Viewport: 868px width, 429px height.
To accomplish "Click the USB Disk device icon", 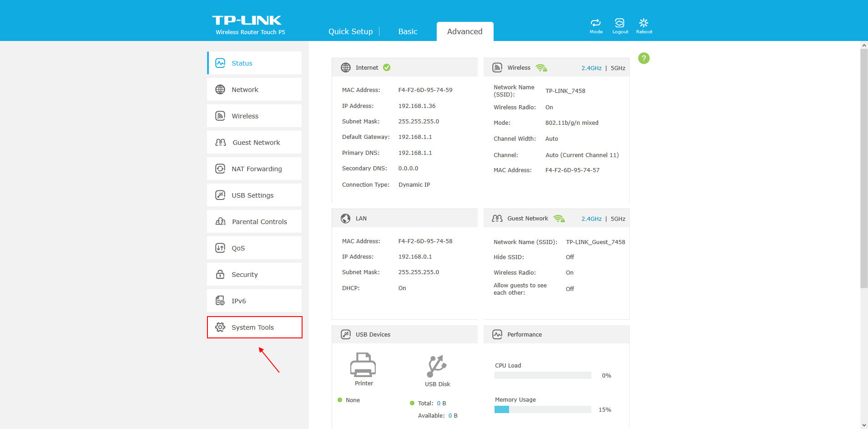I will click(x=437, y=366).
